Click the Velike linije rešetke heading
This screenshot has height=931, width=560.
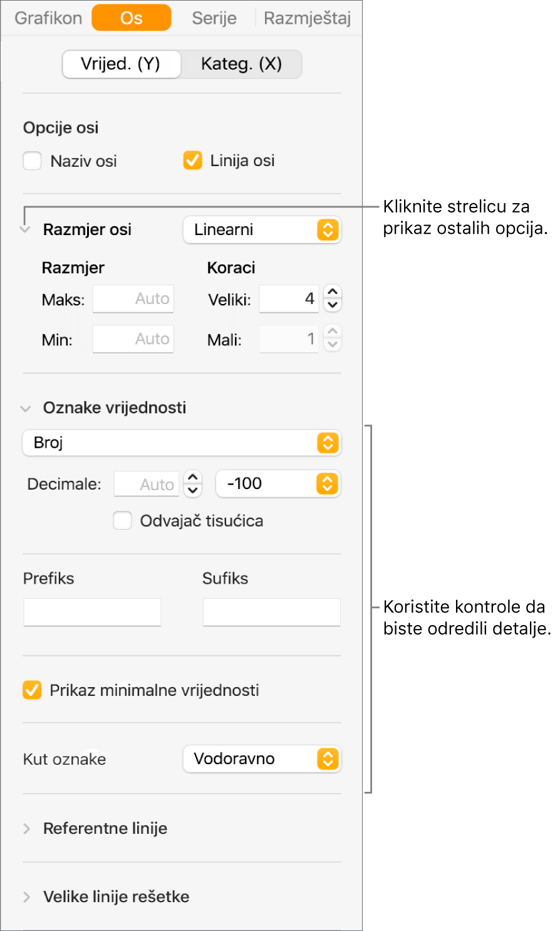point(117,897)
